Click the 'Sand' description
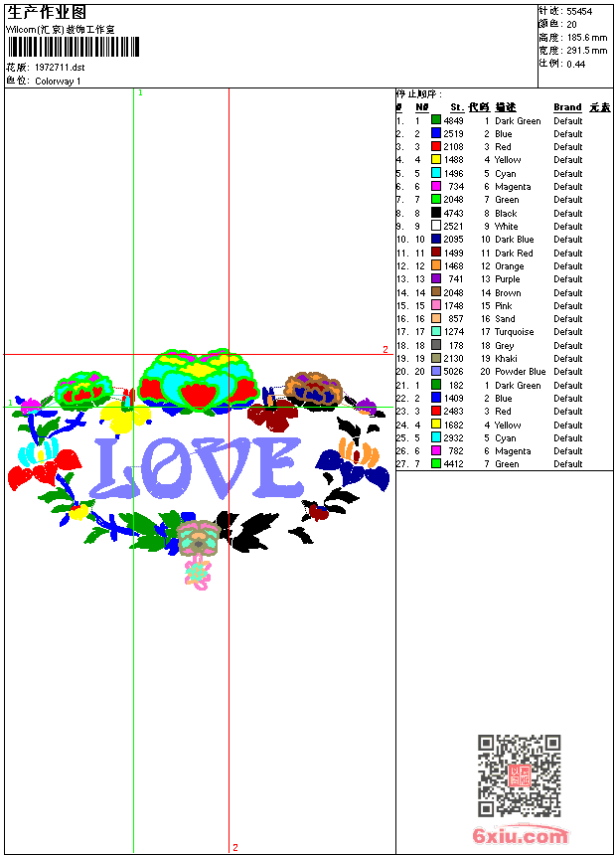Screen dimensions: 616x855 tap(505, 318)
